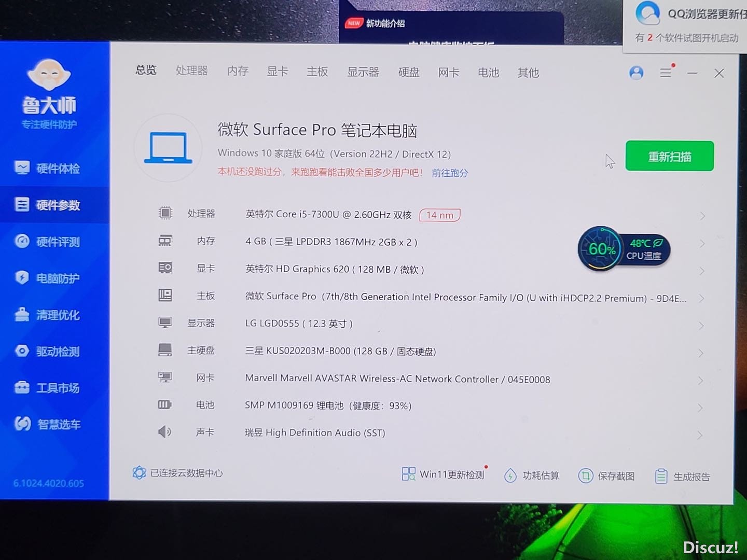The width and height of the screenshot is (747, 560).
Task: Expand the 主硬盘 row chevron
Action: point(701,353)
